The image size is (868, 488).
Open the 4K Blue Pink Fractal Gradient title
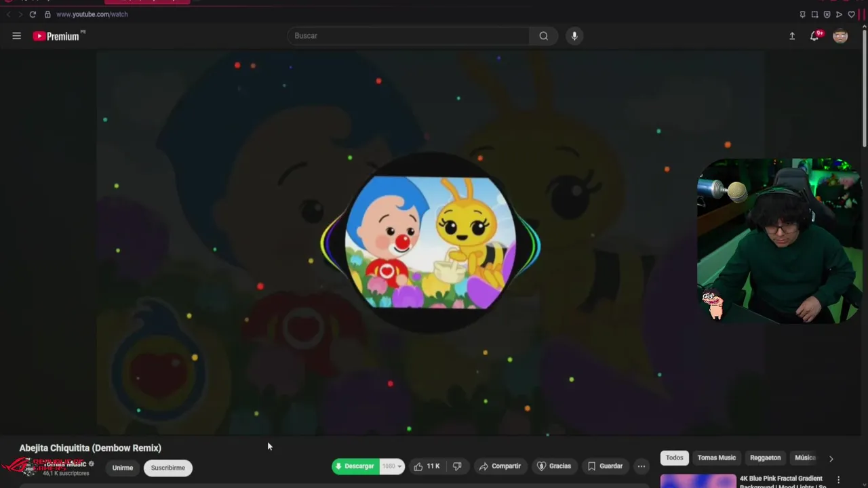781,482
